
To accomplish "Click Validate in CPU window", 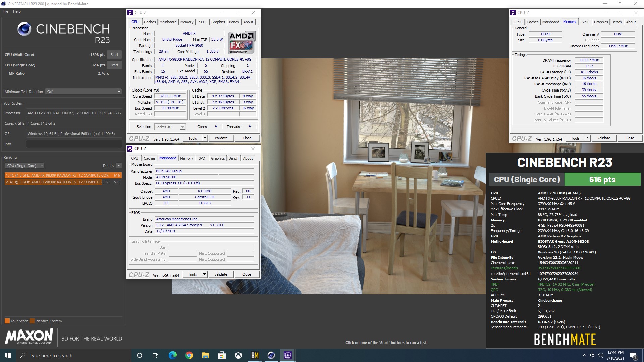I will 221,138.
